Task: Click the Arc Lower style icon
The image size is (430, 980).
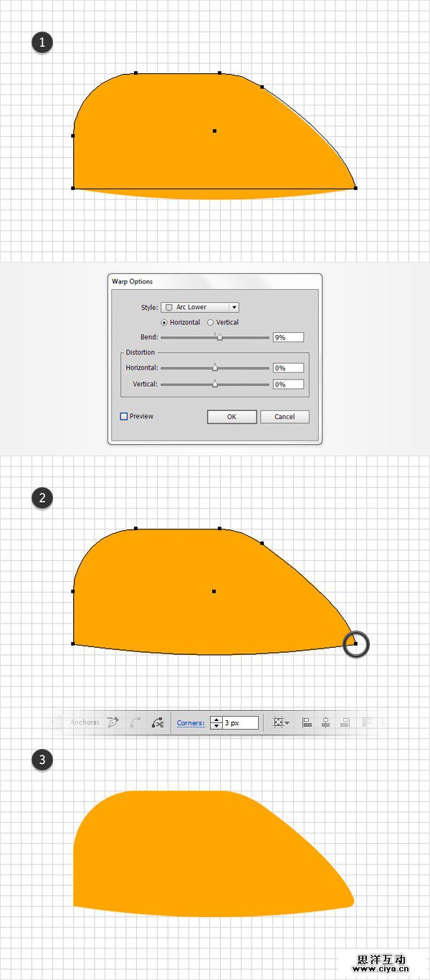Action: 169,307
